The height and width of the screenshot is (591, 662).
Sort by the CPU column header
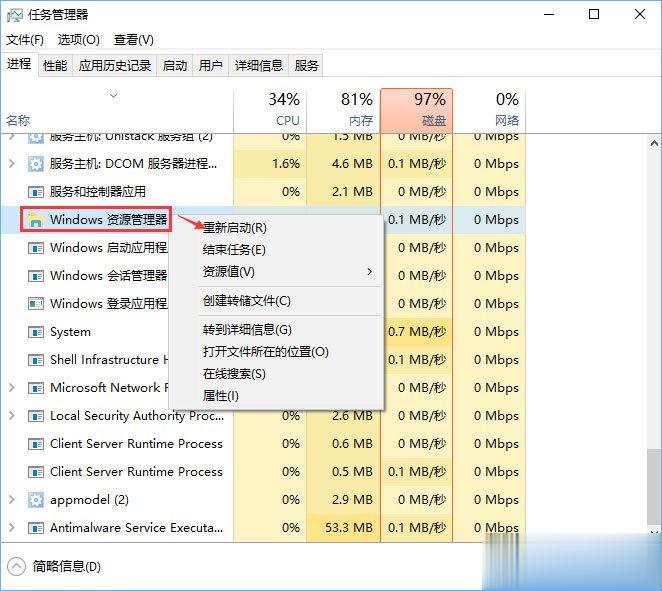(x=270, y=110)
